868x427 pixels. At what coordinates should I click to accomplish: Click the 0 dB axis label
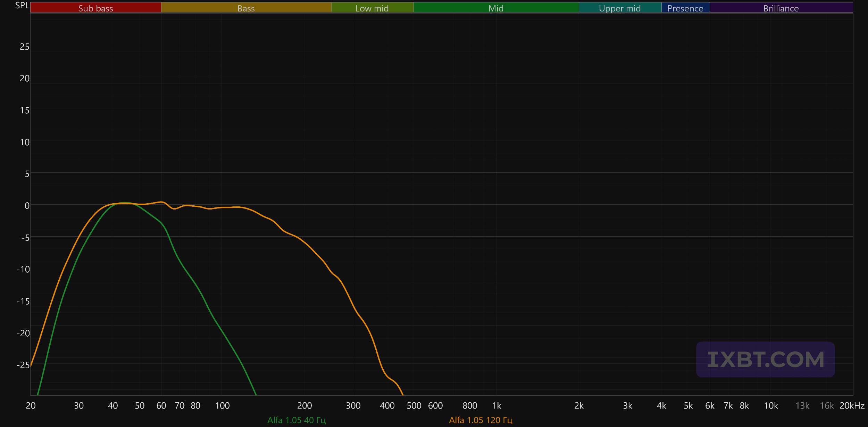coord(27,206)
